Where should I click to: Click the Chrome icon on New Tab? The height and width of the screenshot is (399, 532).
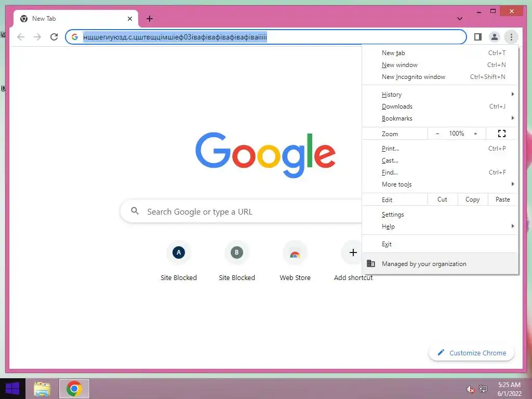(x=24, y=19)
